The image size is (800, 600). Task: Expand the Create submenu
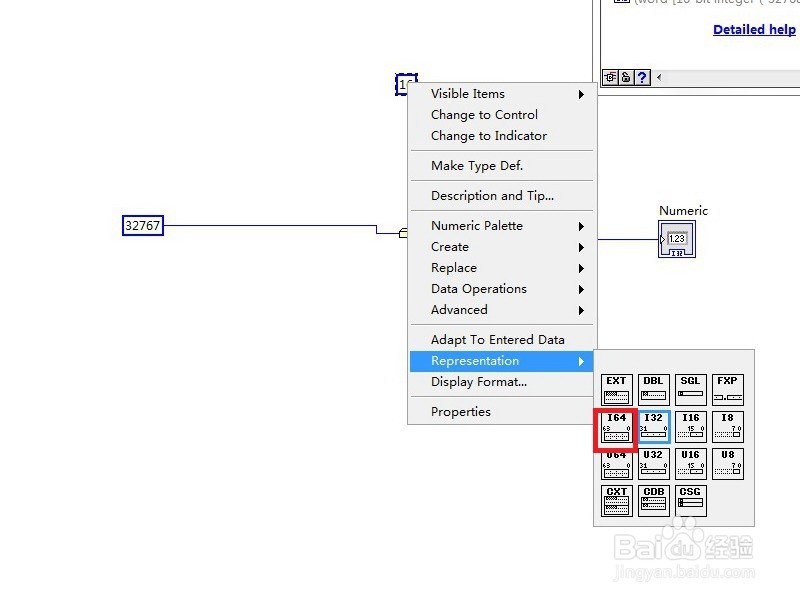coord(502,247)
